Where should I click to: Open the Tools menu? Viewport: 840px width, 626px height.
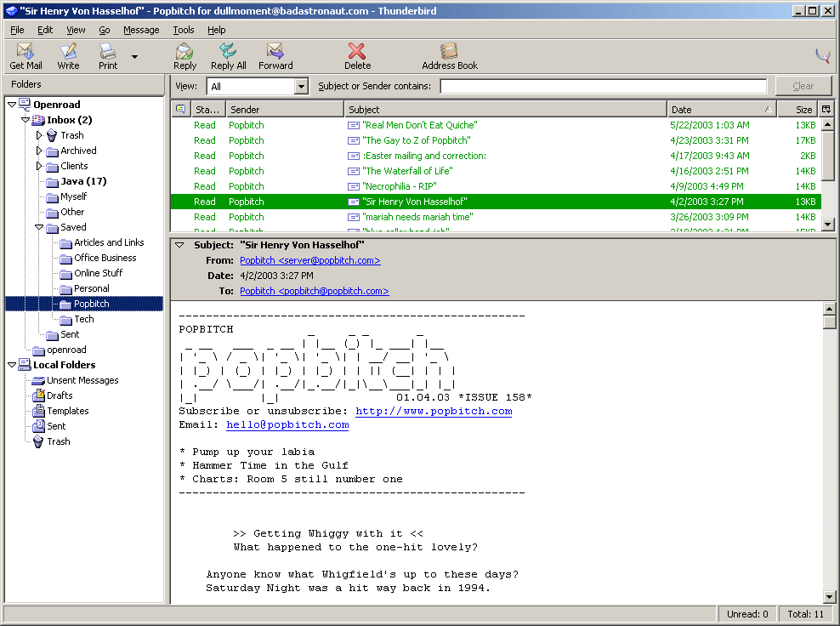click(183, 30)
